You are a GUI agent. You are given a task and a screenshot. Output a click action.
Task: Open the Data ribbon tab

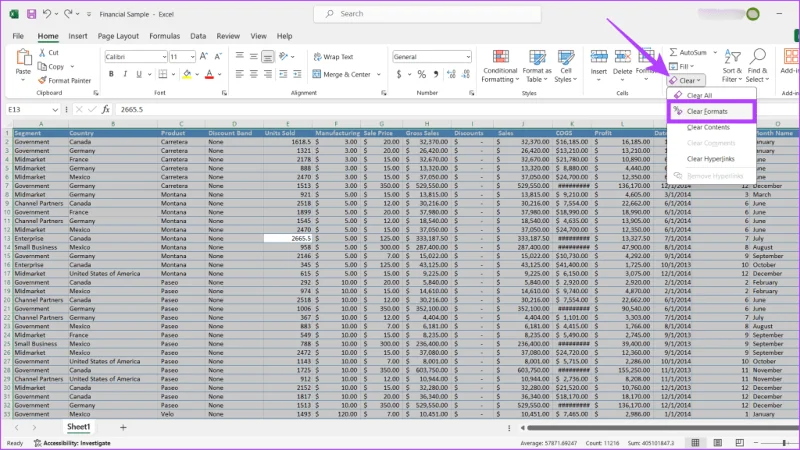pyautogui.click(x=198, y=36)
